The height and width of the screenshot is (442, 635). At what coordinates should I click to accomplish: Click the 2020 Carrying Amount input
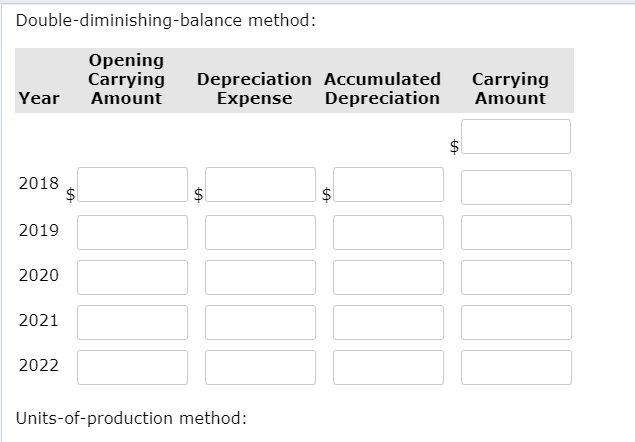(516, 277)
